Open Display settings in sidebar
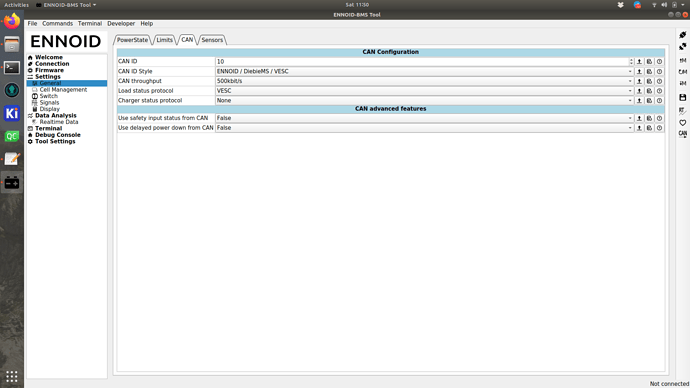 pos(49,109)
